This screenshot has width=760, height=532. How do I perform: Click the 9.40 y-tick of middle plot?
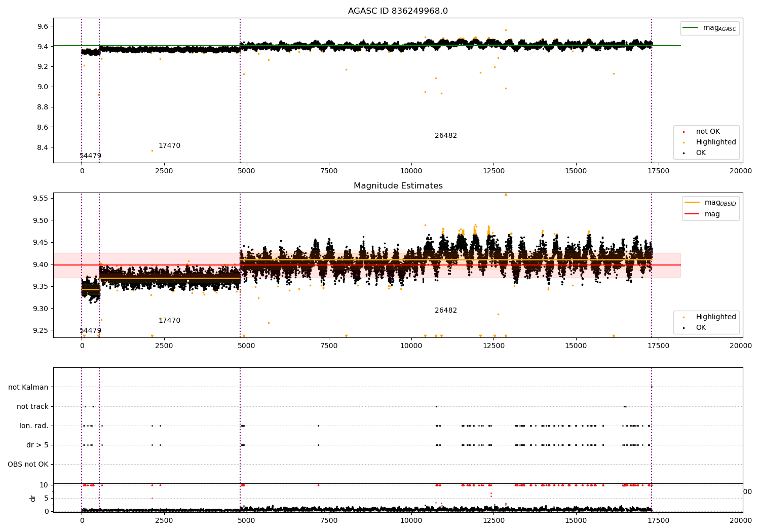click(40, 265)
